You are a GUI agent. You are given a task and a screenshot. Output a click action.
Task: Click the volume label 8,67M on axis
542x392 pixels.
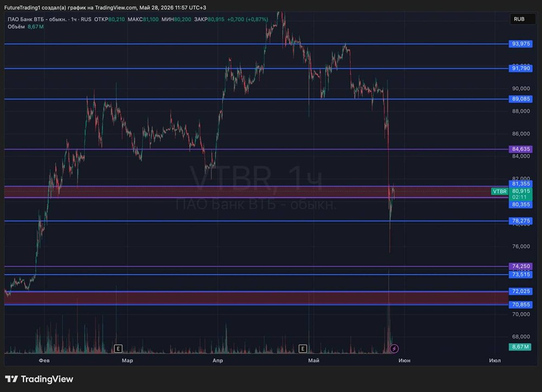520,346
